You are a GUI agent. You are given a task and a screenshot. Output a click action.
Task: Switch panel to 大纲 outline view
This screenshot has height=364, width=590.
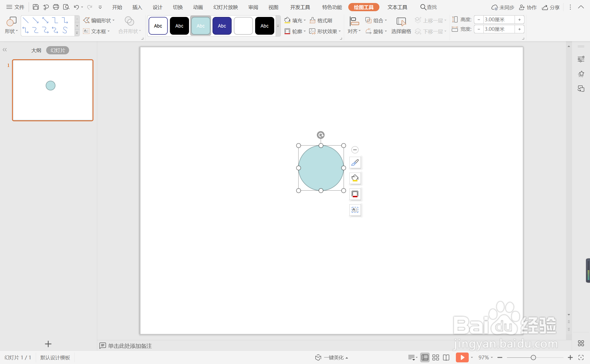pos(36,50)
